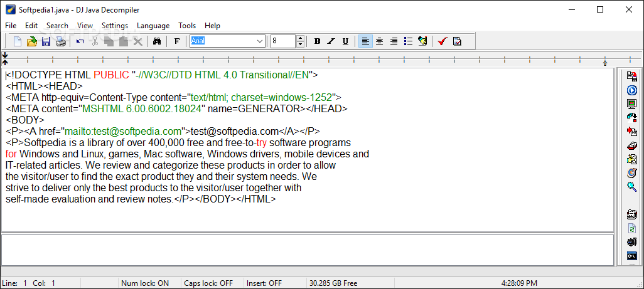644x289 pixels.
Task: Open the Help menu
Action: [x=212, y=26]
